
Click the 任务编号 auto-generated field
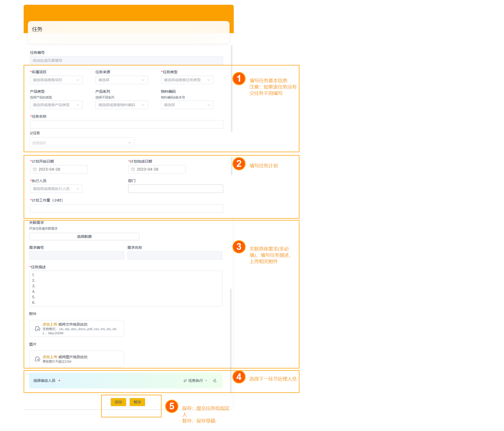tap(126, 60)
